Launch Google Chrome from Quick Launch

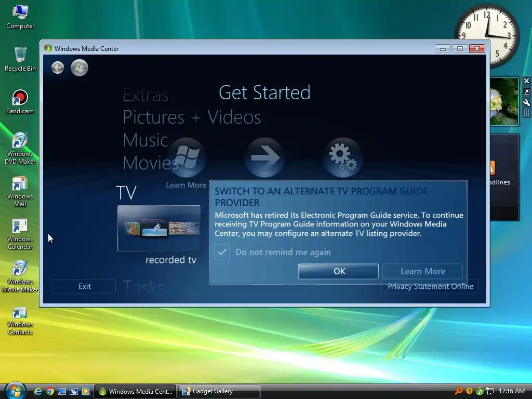50,391
